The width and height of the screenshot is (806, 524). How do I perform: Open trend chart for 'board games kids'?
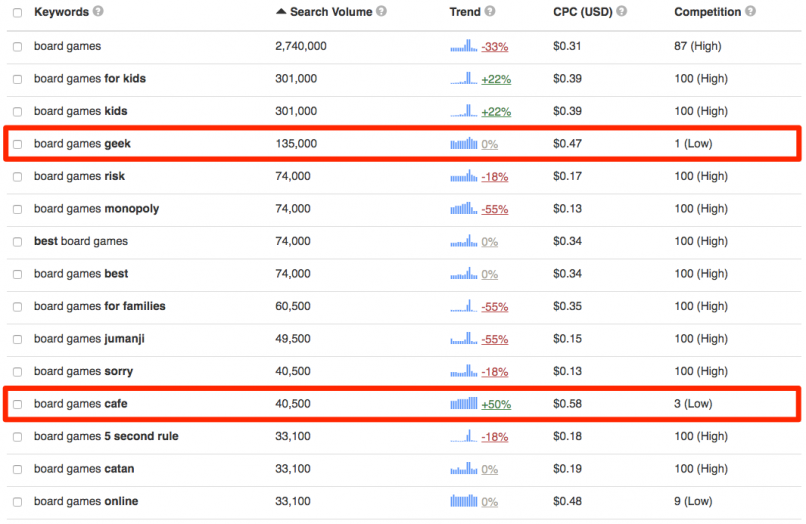(x=464, y=111)
